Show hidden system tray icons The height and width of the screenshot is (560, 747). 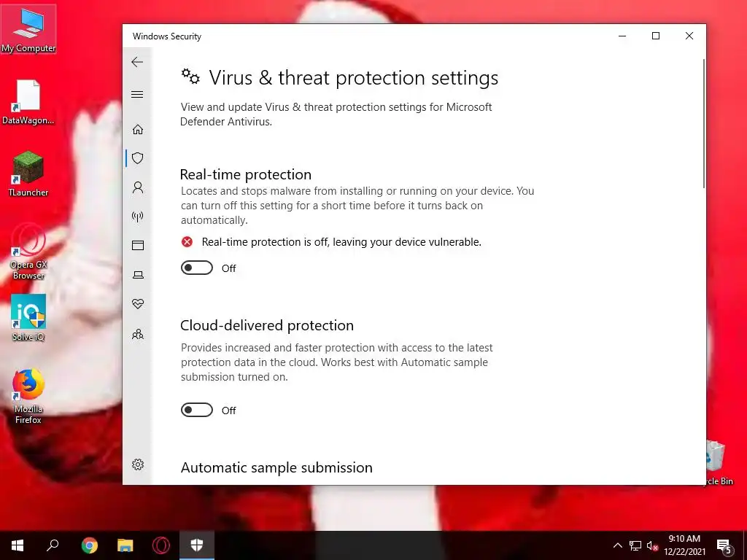tap(617, 545)
